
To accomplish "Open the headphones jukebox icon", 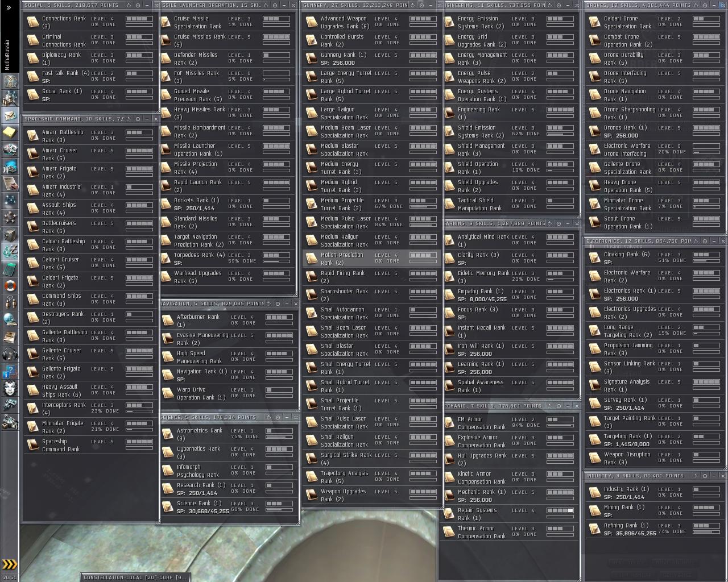I will (x=10, y=354).
